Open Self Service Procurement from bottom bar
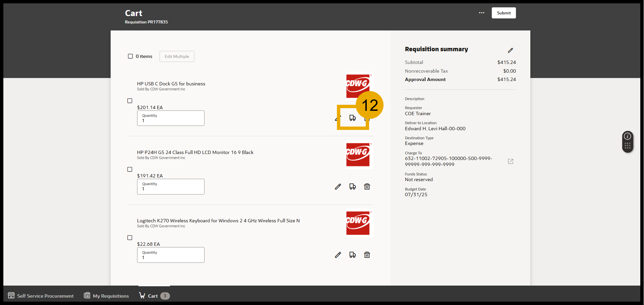The width and height of the screenshot is (644, 305). coord(40,296)
